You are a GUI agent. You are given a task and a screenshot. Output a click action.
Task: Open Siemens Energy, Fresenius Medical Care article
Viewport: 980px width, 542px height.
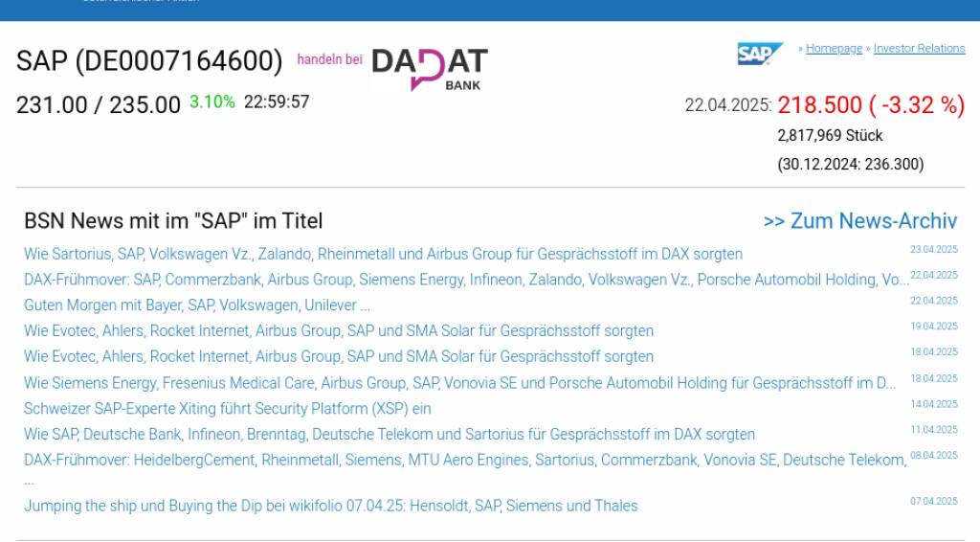[x=460, y=383]
